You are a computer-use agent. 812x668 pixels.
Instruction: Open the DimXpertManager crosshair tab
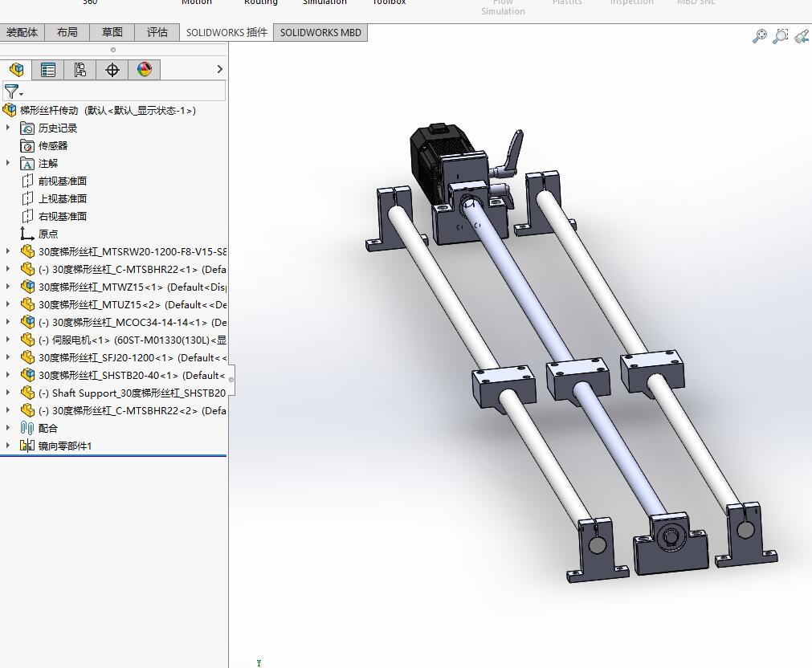(x=112, y=70)
